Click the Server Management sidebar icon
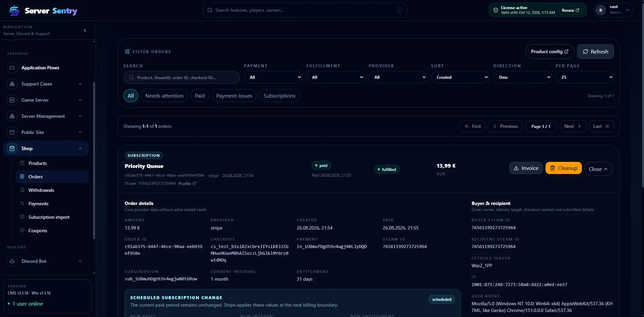Viewport: 644px width, 317px height. [12, 116]
